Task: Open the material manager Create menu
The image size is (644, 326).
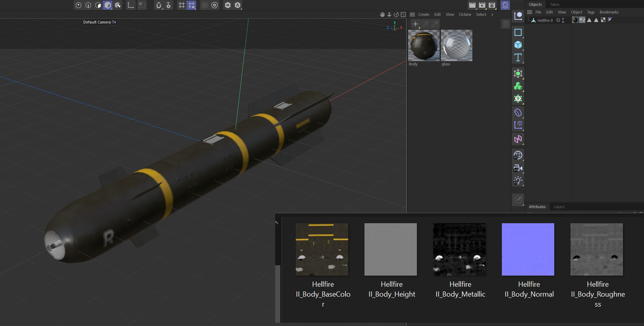Action: [424, 14]
